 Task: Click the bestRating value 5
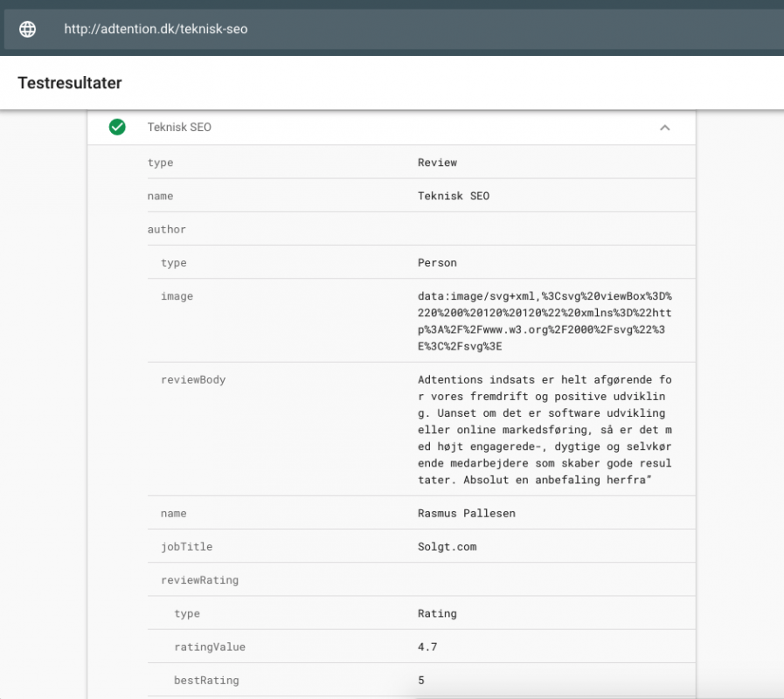(420, 680)
